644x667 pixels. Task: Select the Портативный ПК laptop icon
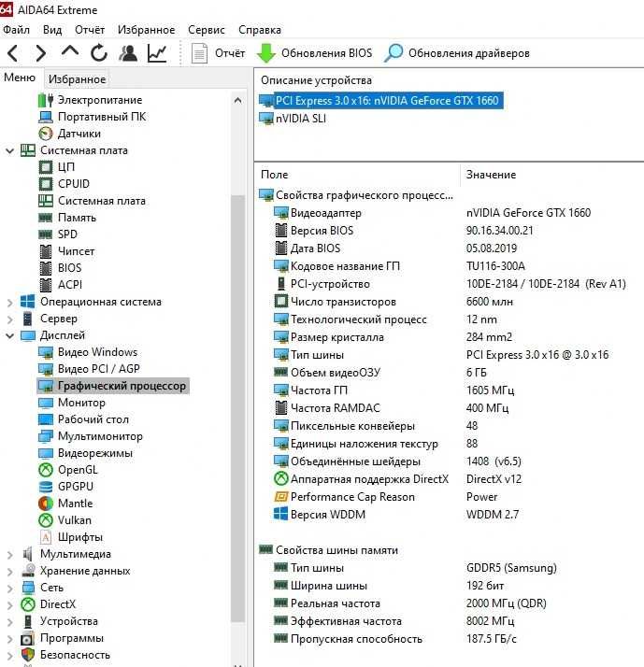(x=46, y=117)
